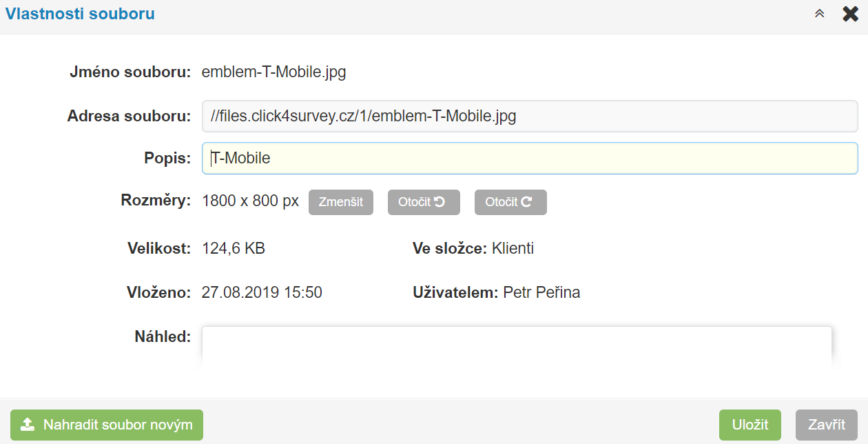Click the user name Petr Peřina
868x444 pixels.
542,292
